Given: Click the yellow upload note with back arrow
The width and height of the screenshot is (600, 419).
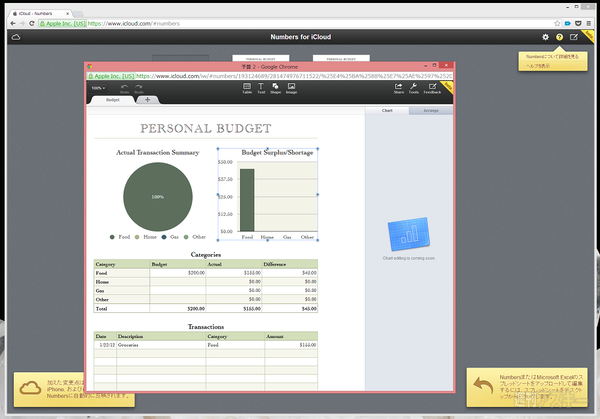Looking at the screenshot, I should click(527, 387).
